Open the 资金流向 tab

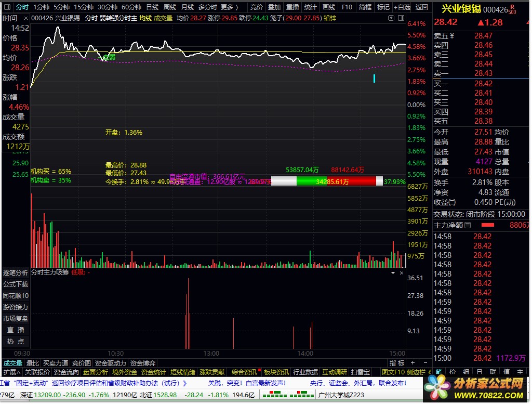66,372
